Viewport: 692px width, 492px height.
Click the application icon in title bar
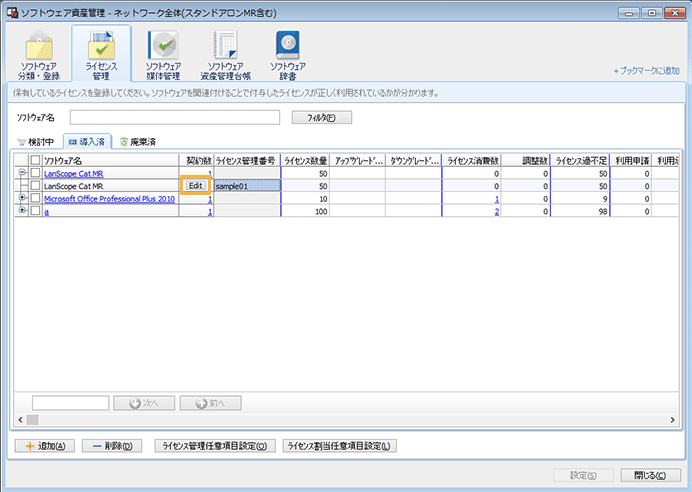click(x=13, y=13)
